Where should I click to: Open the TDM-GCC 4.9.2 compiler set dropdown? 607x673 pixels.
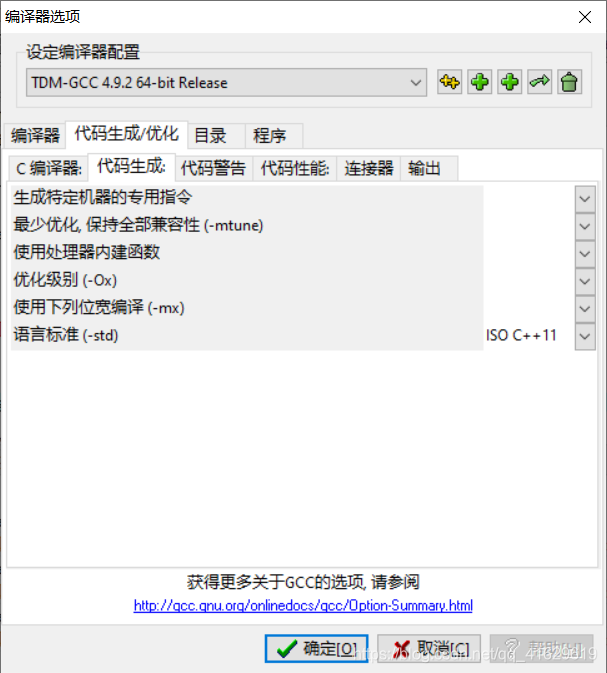point(226,82)
